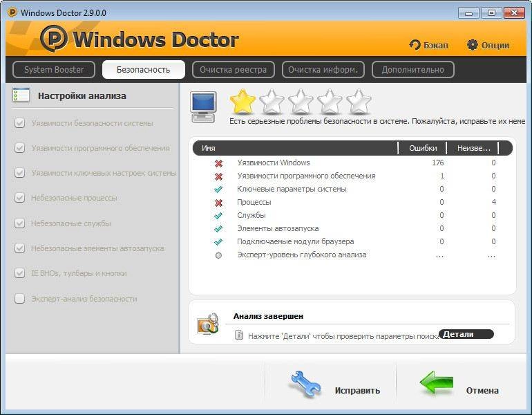Click the first yellow rating star

click(x=243, y=102)
